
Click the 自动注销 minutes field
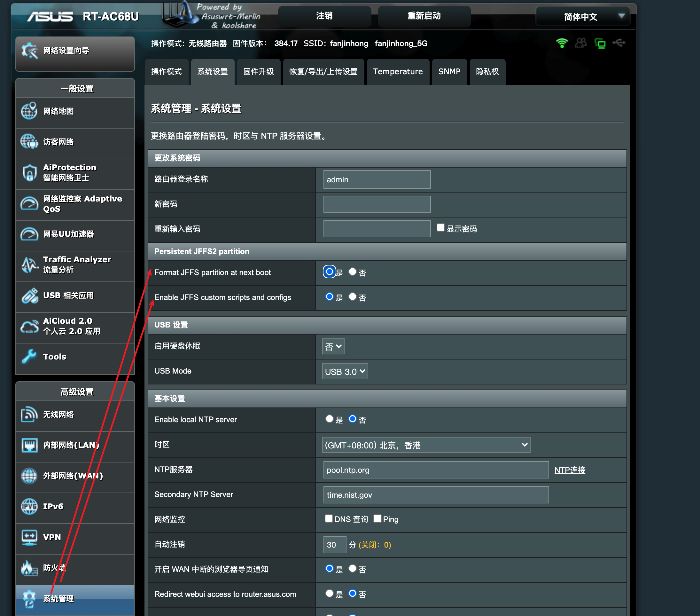[x=335, y=545]
